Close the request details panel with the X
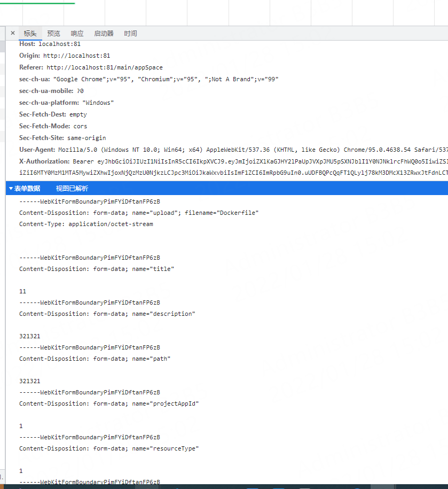The width and height of the screenshot is (448, 489). click(12, 33)
